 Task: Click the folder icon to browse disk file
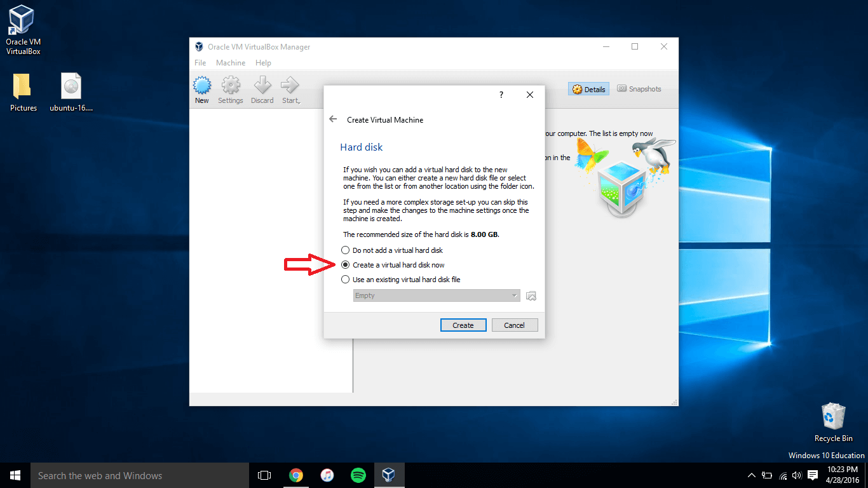pyautogui.click(x=531, y=296)
